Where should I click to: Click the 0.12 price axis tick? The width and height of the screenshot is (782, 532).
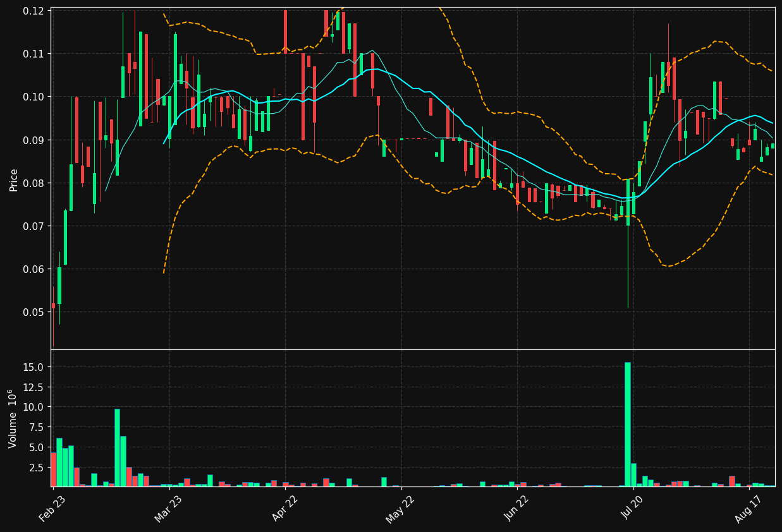[34, 11]
